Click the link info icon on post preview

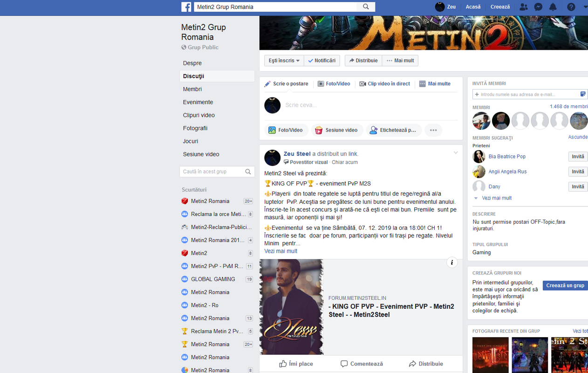[452, 262]
